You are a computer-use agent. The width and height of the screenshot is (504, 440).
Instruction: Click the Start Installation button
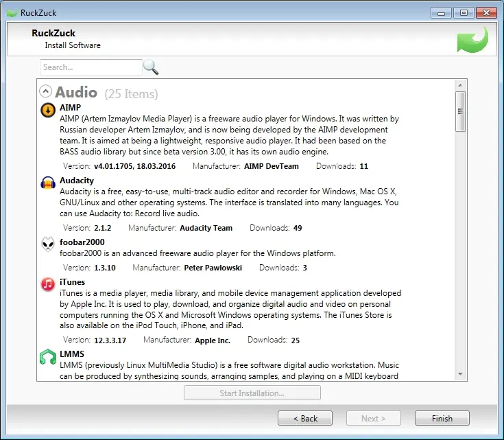252,393
